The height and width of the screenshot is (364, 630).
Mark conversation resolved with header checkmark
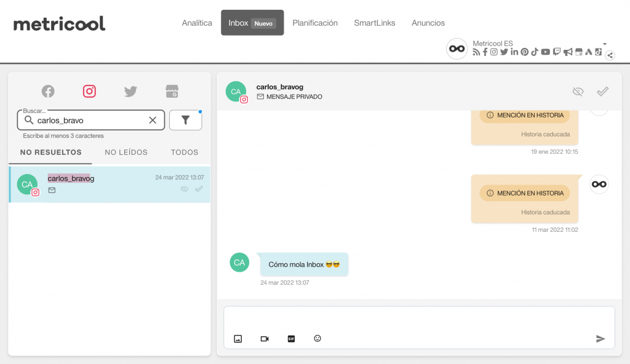coord(602,92)
